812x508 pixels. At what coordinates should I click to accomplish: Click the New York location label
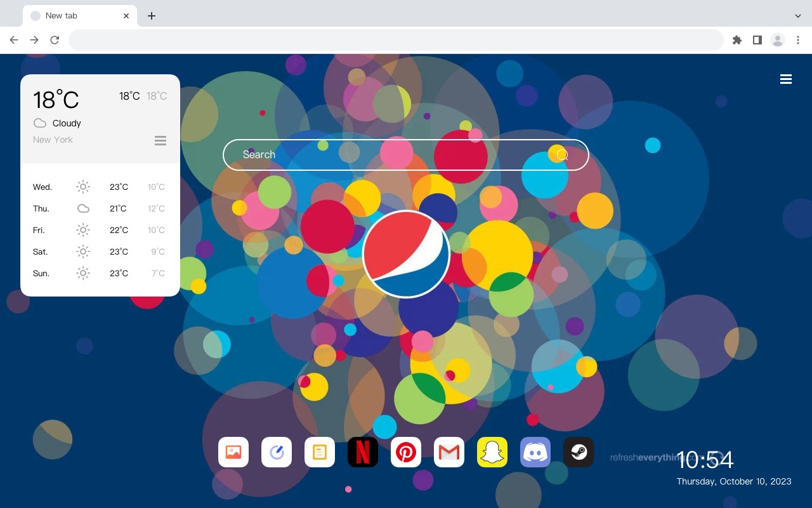[53, 140]
